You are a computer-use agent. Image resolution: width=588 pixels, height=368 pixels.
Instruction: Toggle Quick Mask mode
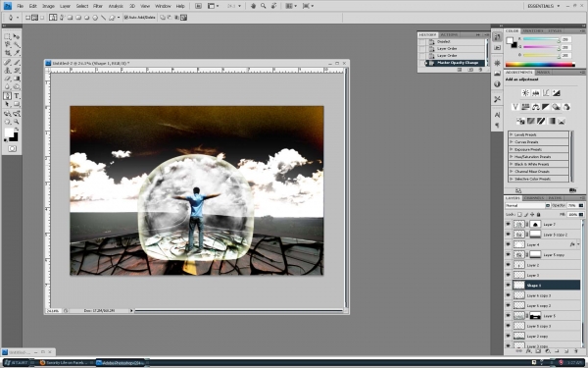point(12,149)
